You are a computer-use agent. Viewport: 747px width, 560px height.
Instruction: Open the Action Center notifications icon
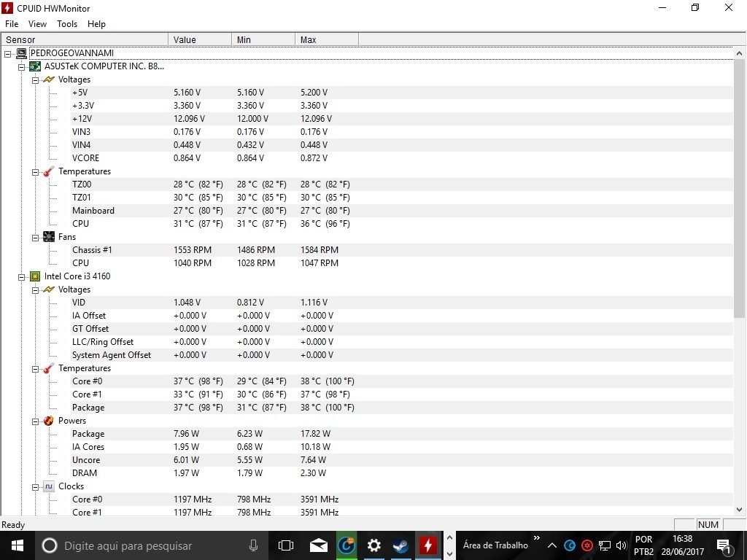(724, 545)
